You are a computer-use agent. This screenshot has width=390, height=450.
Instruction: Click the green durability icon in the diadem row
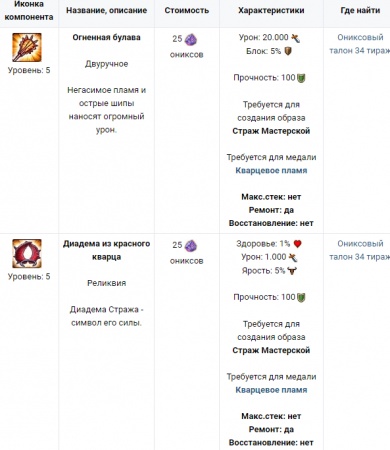pos(301,297)
